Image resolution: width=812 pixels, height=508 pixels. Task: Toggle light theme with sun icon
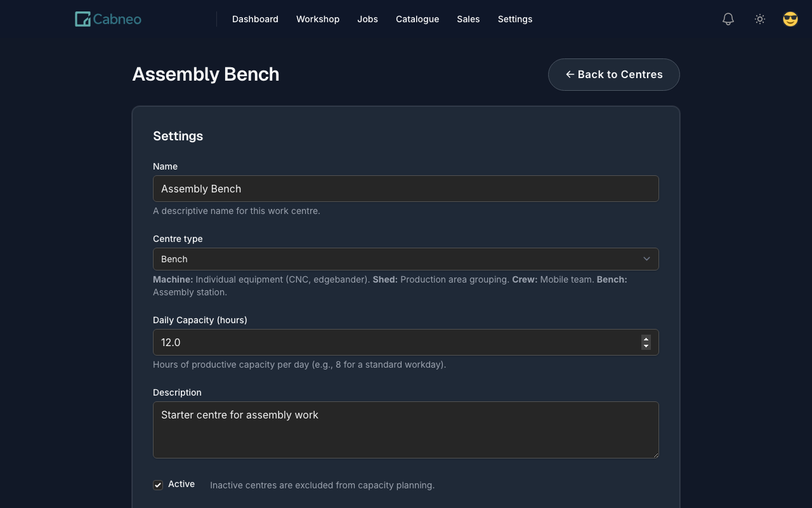point(760,19)
